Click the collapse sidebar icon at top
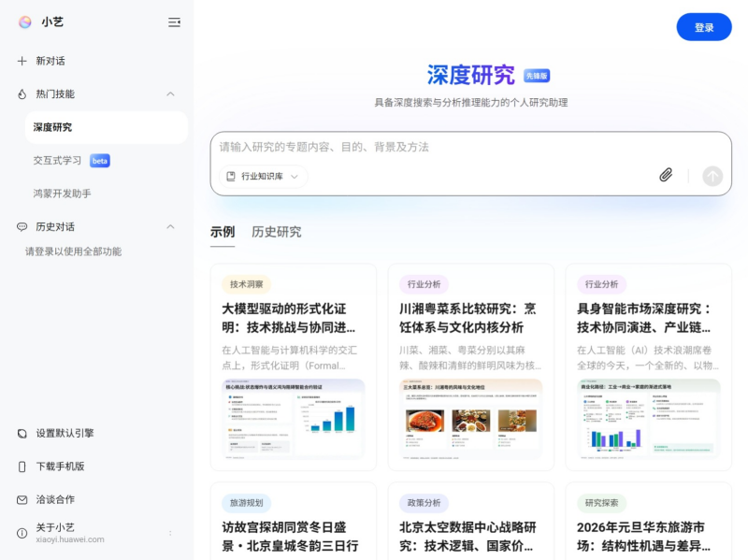 click(174, 22)
